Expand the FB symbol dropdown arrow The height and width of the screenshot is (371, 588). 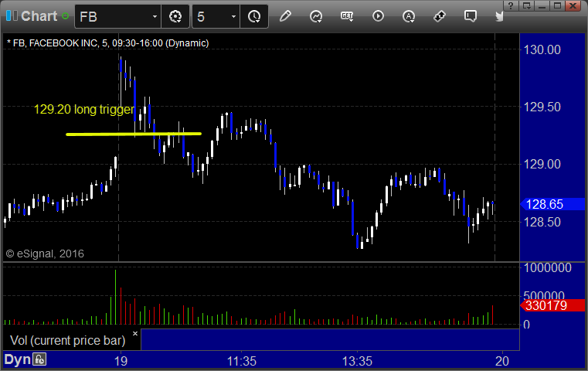(x=155, y=16)
